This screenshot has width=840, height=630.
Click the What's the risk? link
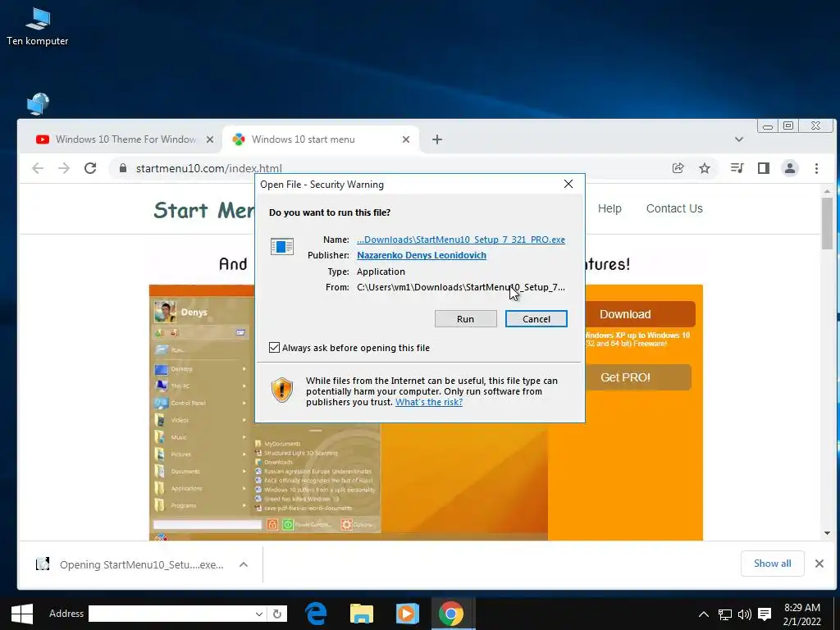tap(428, 402)
